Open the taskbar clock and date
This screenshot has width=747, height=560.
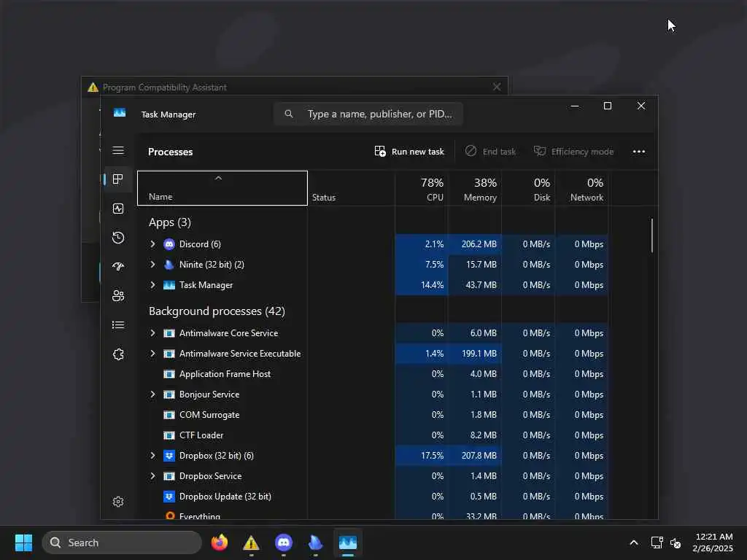coord(713,542)
